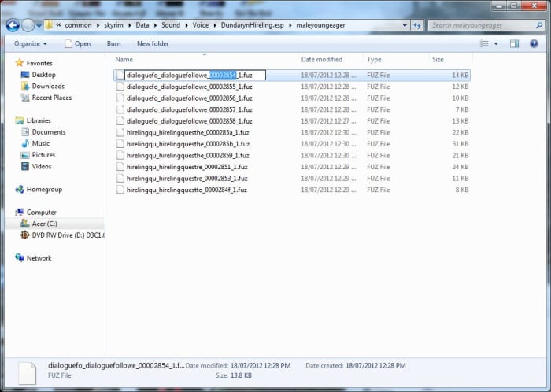Open the Organize menu
Screen dimensions: 551x392
[31, 44]
